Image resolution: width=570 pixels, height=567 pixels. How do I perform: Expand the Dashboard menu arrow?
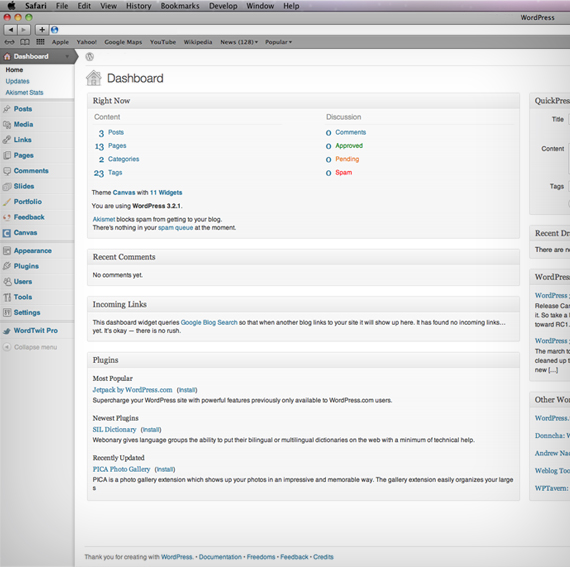[67, 56]
